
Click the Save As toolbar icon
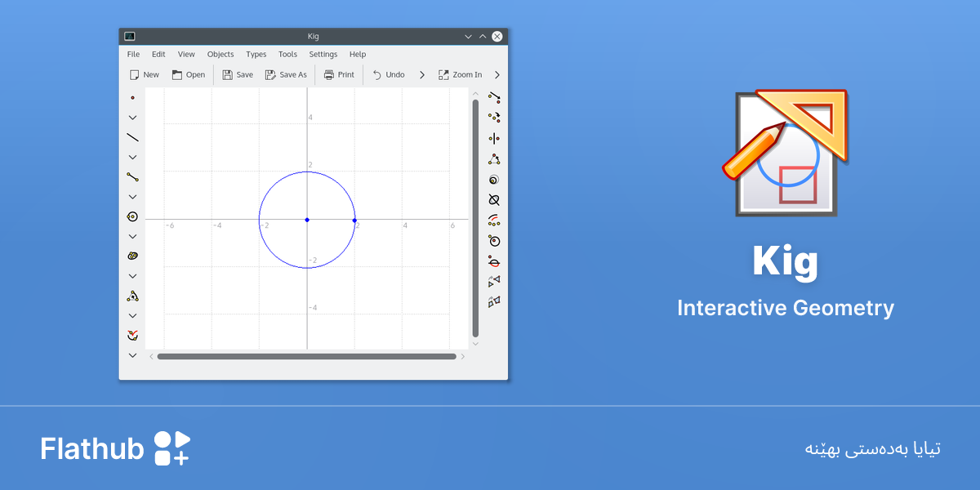pyautogui.click(x=271, y=74)
